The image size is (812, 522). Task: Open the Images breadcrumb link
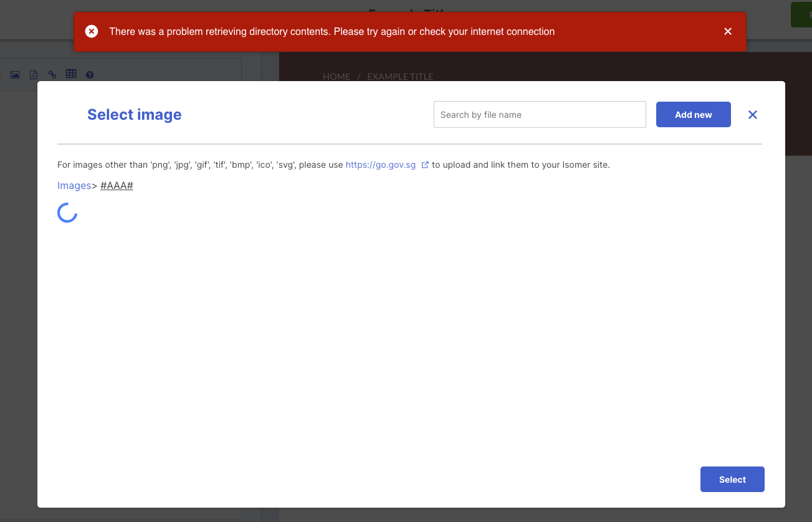(74, 185)
